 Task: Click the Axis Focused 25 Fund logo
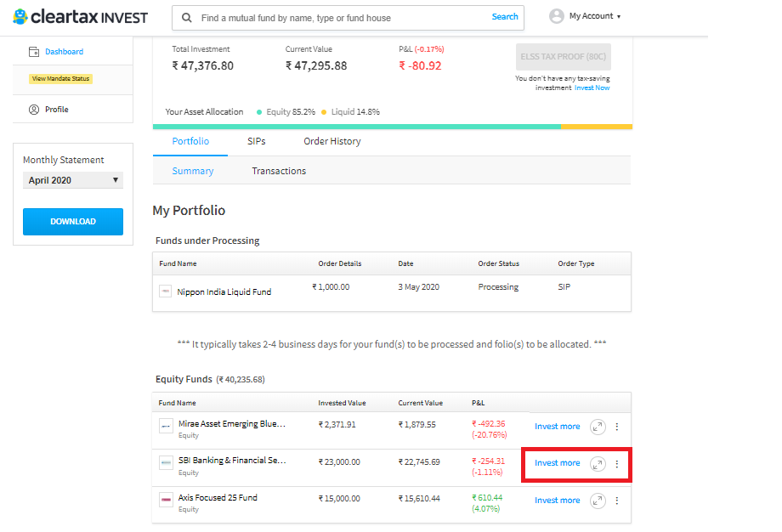point(166,500)
